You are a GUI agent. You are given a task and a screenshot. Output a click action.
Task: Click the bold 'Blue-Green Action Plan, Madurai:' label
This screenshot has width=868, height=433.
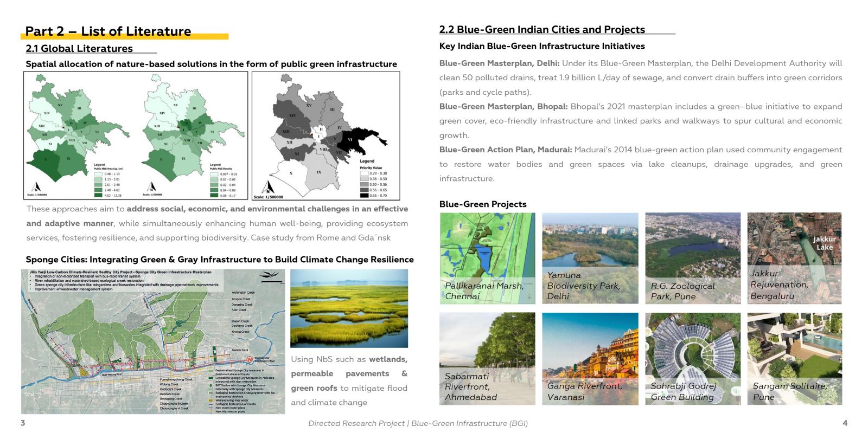click(x=506, y=150)
